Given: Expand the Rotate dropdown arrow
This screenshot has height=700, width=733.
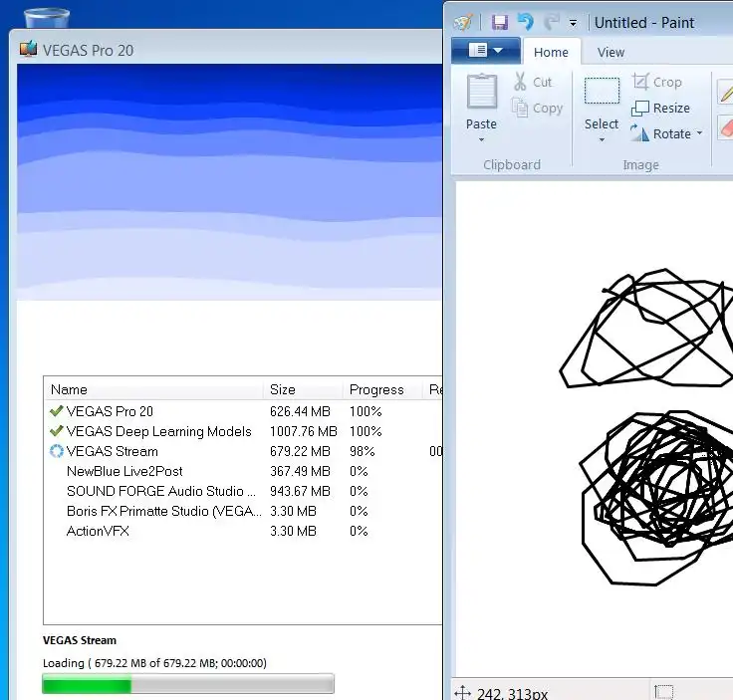Looking at the screenshot, I should 699,133.
